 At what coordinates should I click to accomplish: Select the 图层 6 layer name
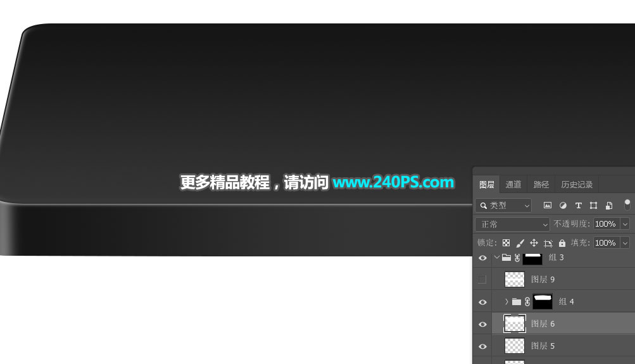pos(543,324)
